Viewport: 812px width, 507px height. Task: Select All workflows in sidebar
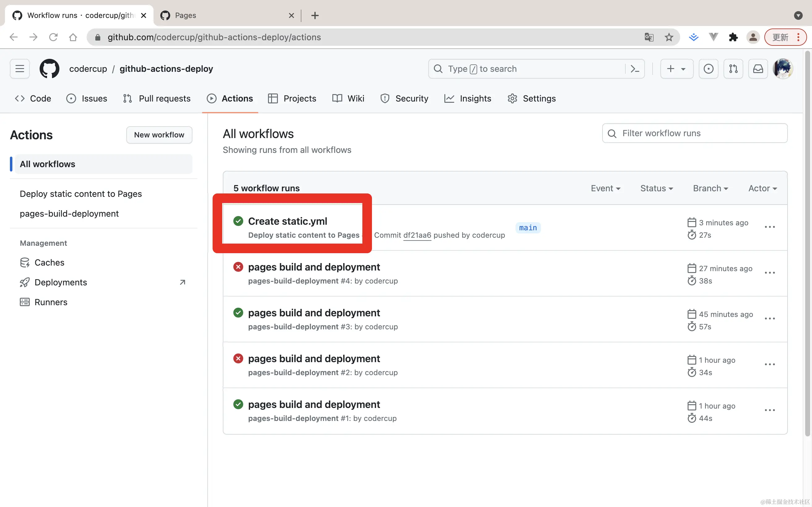104,164
